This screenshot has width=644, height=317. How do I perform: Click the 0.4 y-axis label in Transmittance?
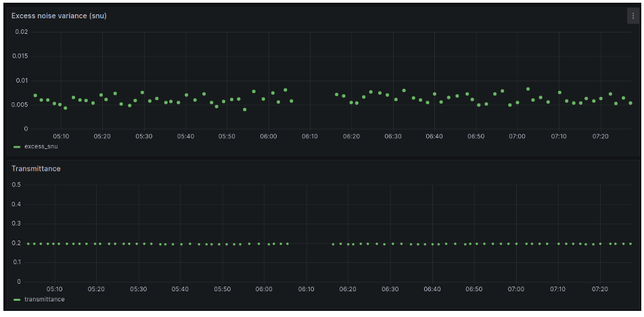[17, 205]
